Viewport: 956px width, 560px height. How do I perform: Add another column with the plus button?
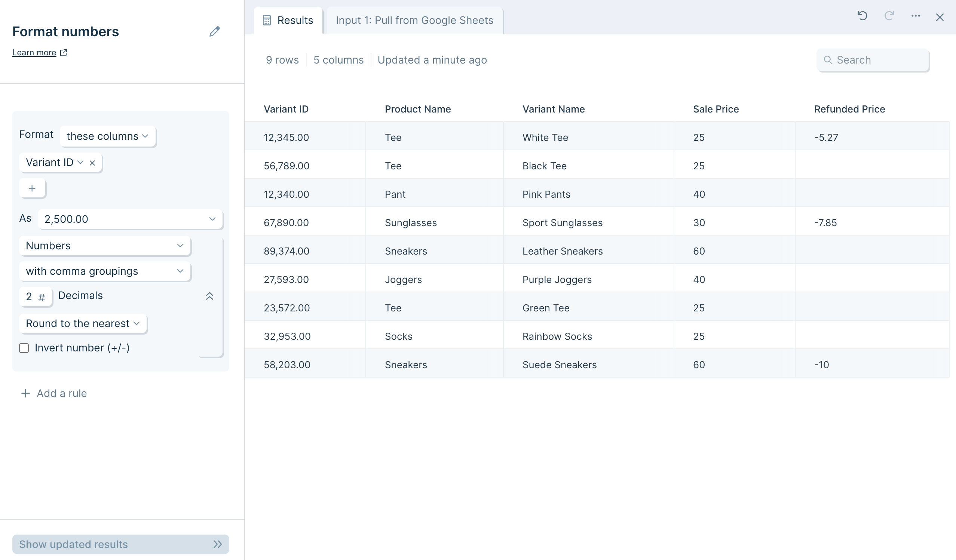pyautogui.click(x=32, y=188)
